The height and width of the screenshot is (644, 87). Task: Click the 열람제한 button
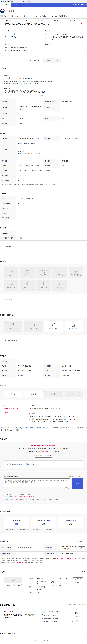(x=18, y=586)
